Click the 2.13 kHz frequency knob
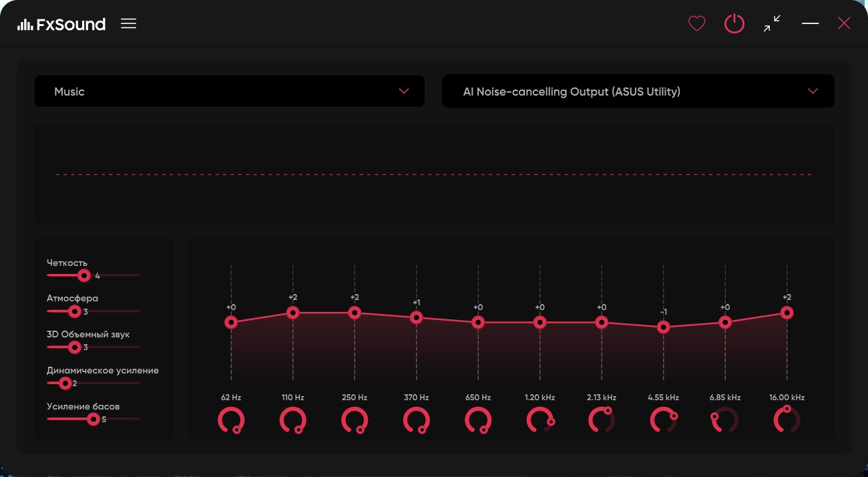Screen dimensions: 868x477 (602, 420)
